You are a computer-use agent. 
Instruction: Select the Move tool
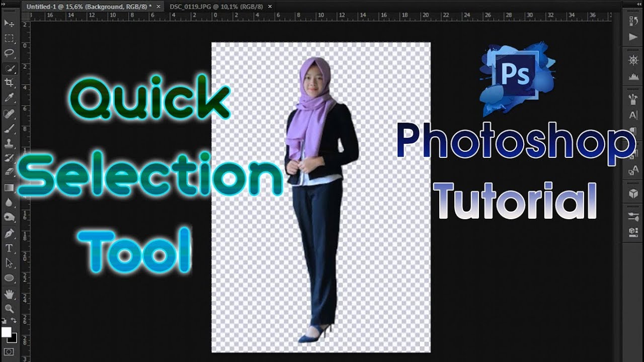point(9,23)
